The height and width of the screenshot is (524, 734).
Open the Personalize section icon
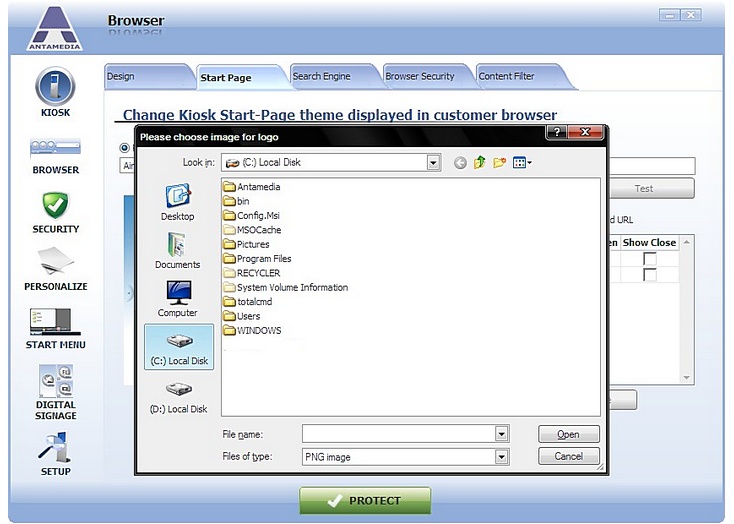pos(55,262)
